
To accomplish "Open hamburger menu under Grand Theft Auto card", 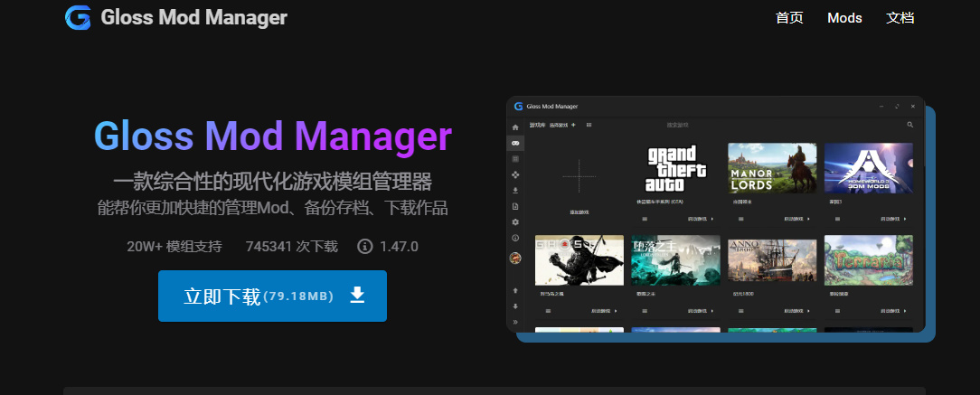I will 645,220.
